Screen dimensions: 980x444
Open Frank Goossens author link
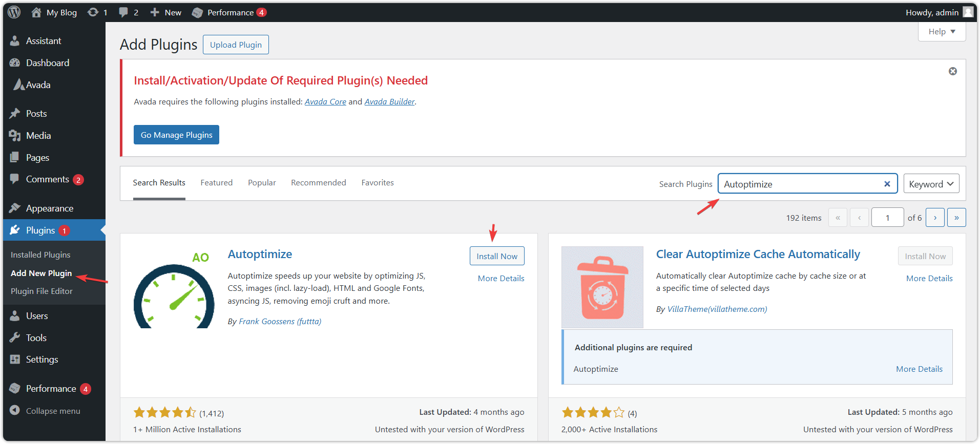click(280, 322)
